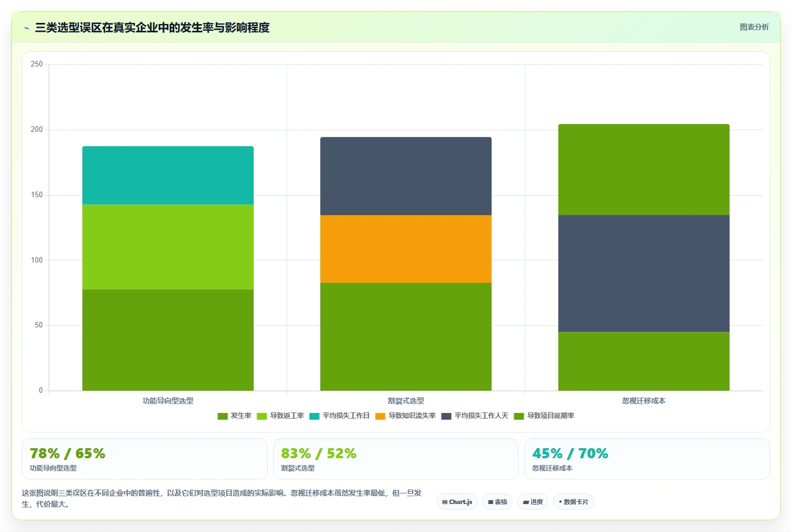Screen dimensions: 792x532
Task: Select the 表格 tag pill
Action: tap(497, 502)
